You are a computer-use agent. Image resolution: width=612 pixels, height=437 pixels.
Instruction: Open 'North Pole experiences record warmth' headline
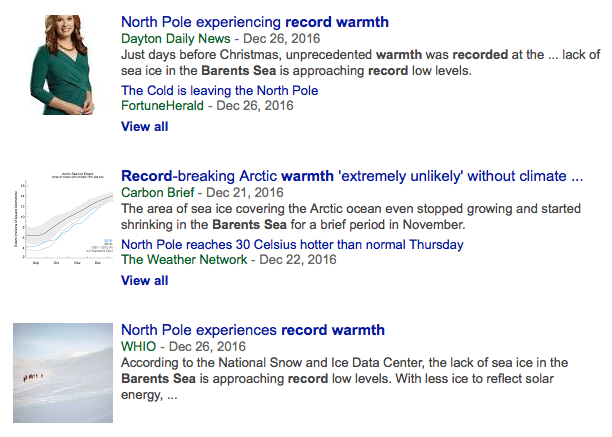pyautogui.click(x=253, y=330)
